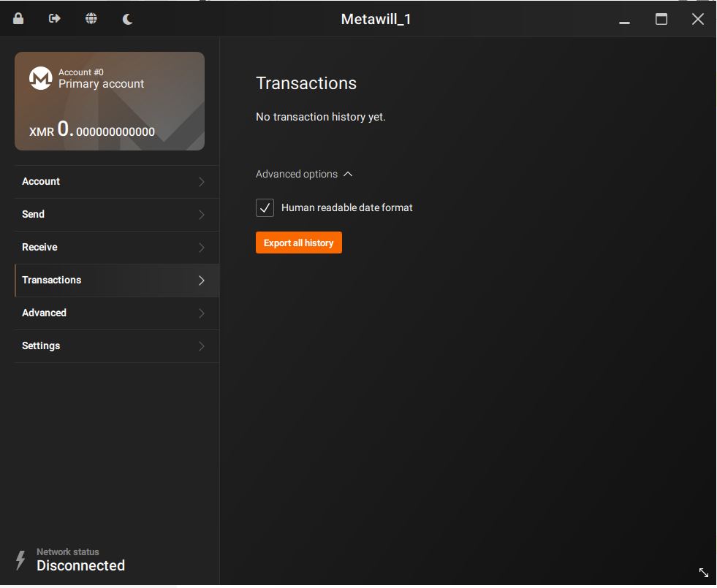Click the Monero logo on account card
The image size is (717, 588).
click(x=40, y=78)
